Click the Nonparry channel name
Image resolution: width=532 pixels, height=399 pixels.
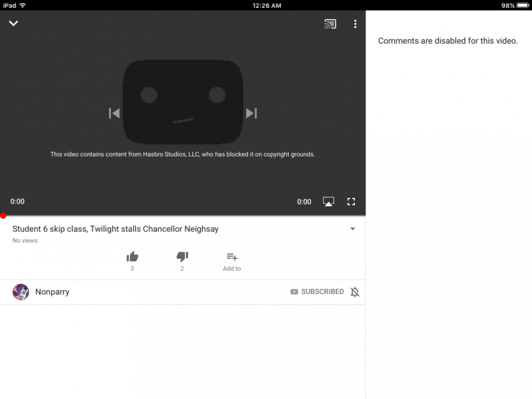click(52, 292)
